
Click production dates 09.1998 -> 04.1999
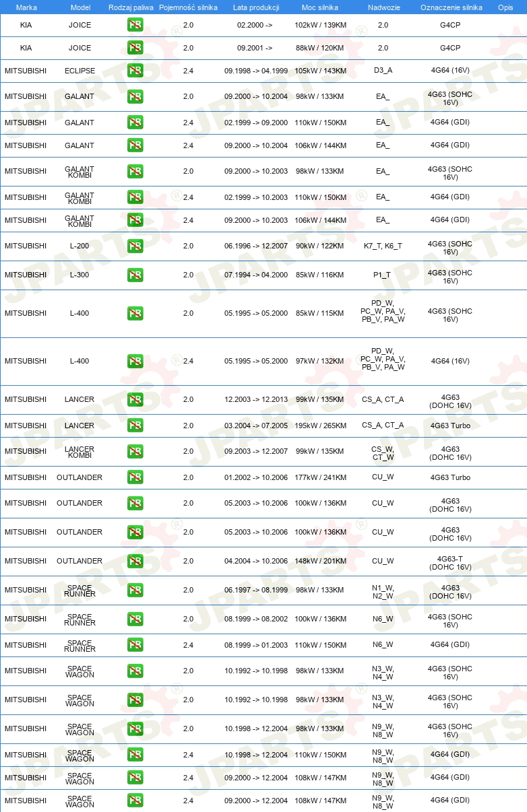[x=256, y=71]
